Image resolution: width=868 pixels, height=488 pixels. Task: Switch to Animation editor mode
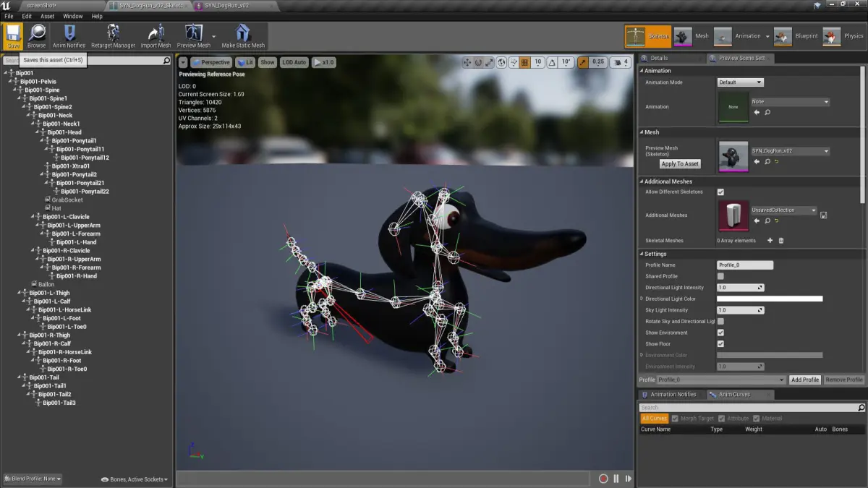pos(738,36)
